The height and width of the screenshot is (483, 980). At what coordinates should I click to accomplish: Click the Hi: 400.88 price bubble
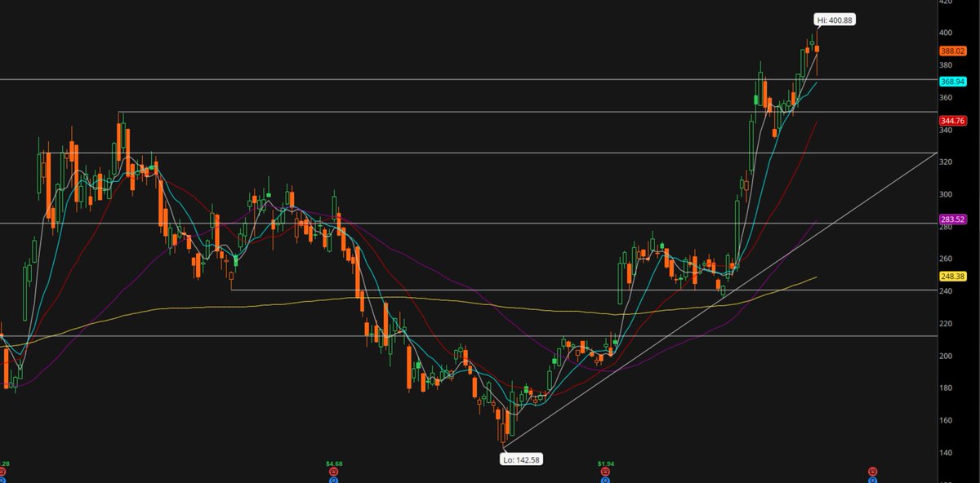pos(834,20)
